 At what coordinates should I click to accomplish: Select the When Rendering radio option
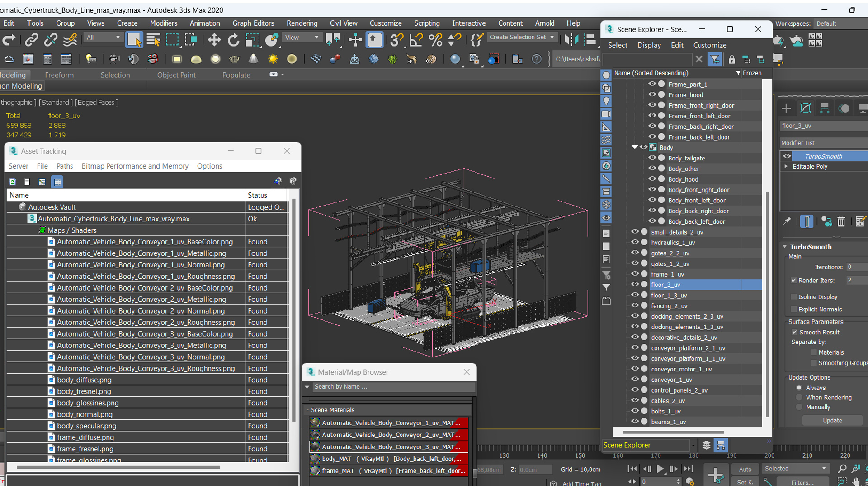click(799, 397)
